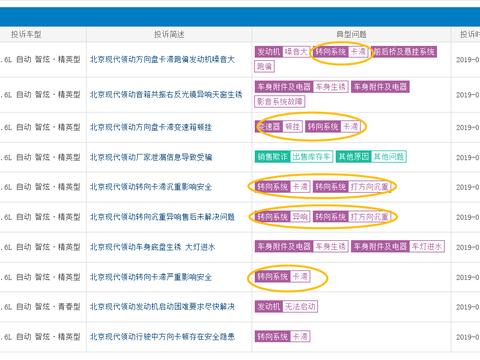Open complaint 北京现代领动方向盘卡滞跑偏发动机噪音大
Screen dimensions: 480x360
162,60
